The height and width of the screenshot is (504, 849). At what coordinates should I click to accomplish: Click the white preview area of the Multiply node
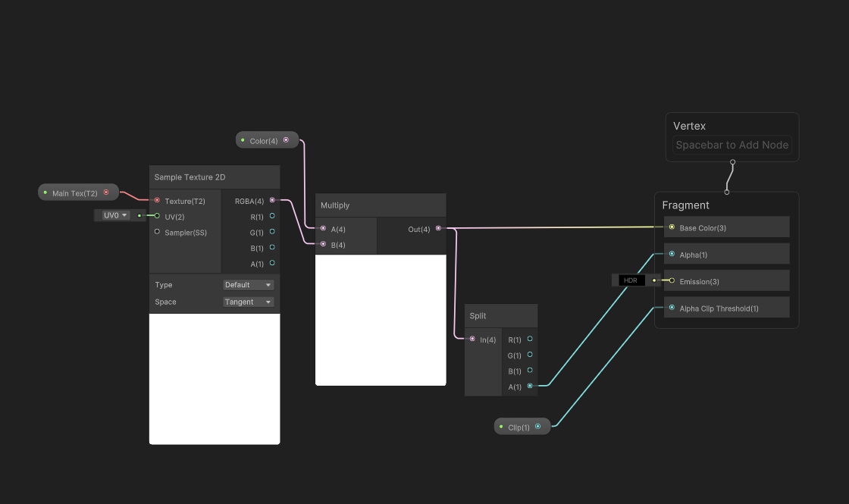(381, 318)
